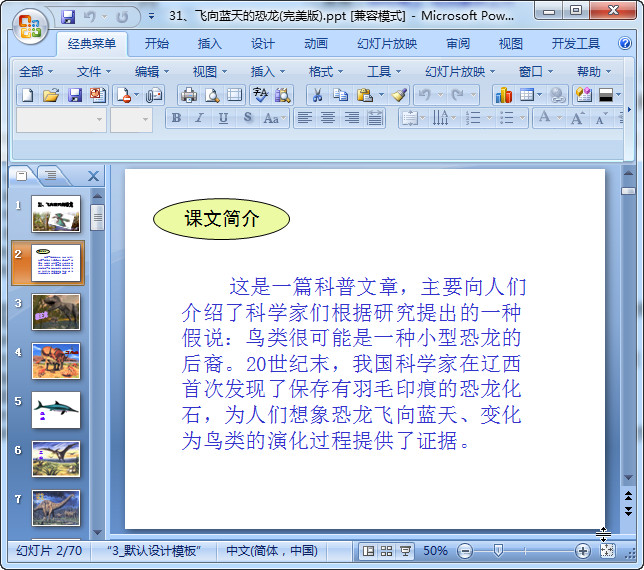The height and width of the screenshot is (570, 644).
Task: Select slide 3 thumbnail
Action: 56,312
